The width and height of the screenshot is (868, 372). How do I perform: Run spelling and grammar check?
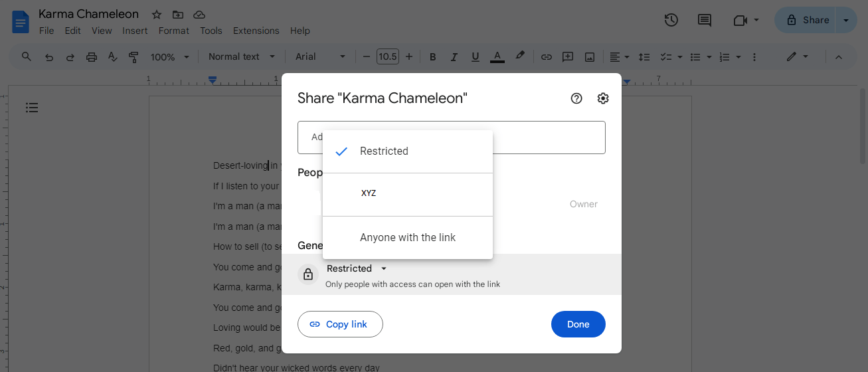[112, 57]
